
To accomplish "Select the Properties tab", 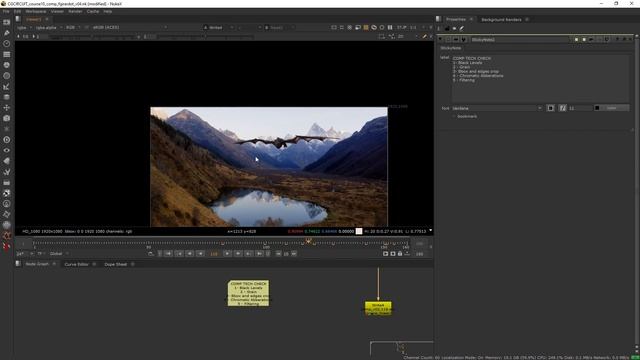I will click(456, 20).
